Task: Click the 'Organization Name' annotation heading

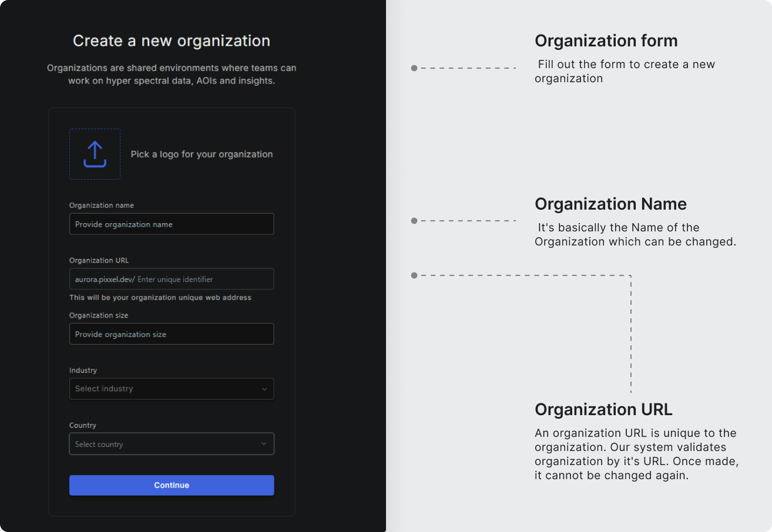Action: point(610,204)
